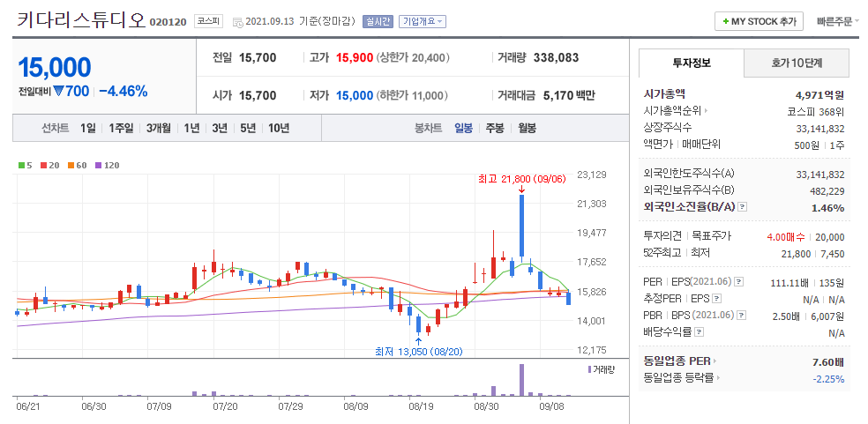Click the purple 120-day moving average swatch

pos(99,165)
